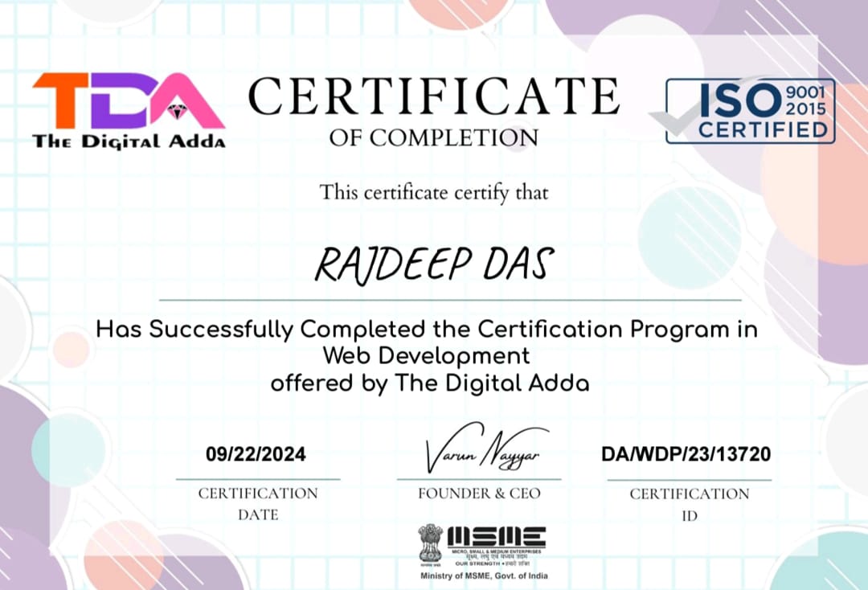
Task: Click the Web Development course title
Action: point(426,356)
